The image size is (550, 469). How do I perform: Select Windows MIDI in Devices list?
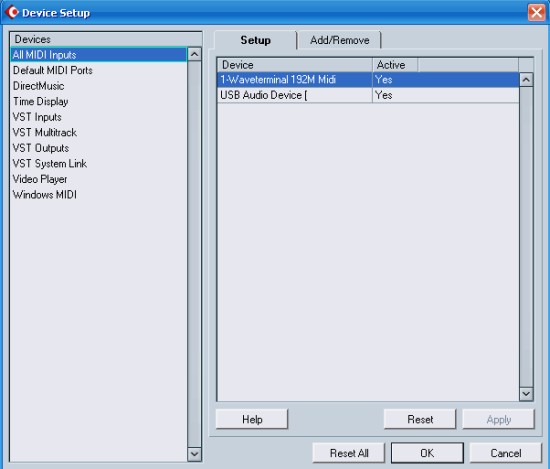tap(45, 194)
